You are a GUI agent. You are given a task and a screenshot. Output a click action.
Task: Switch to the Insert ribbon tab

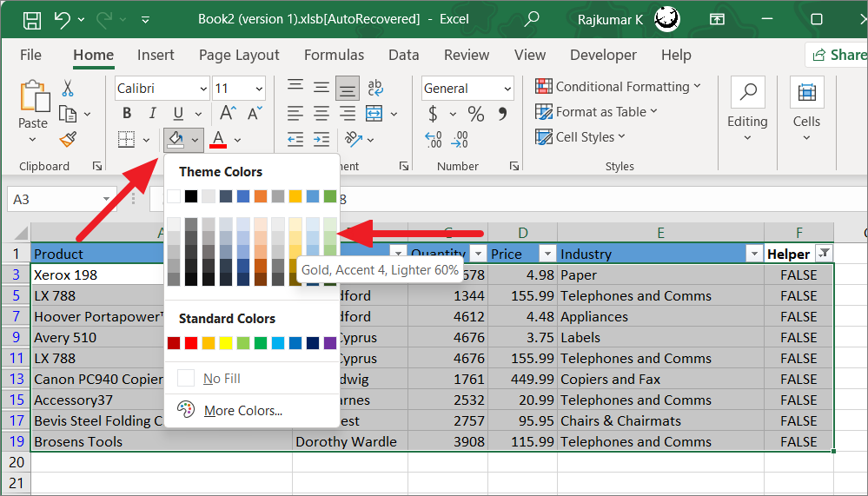156,55
